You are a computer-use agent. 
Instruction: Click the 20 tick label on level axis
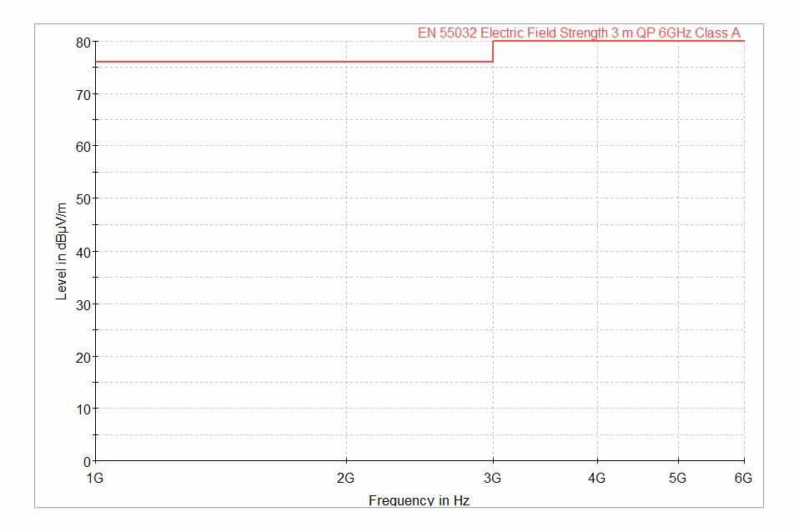point(82,356)
